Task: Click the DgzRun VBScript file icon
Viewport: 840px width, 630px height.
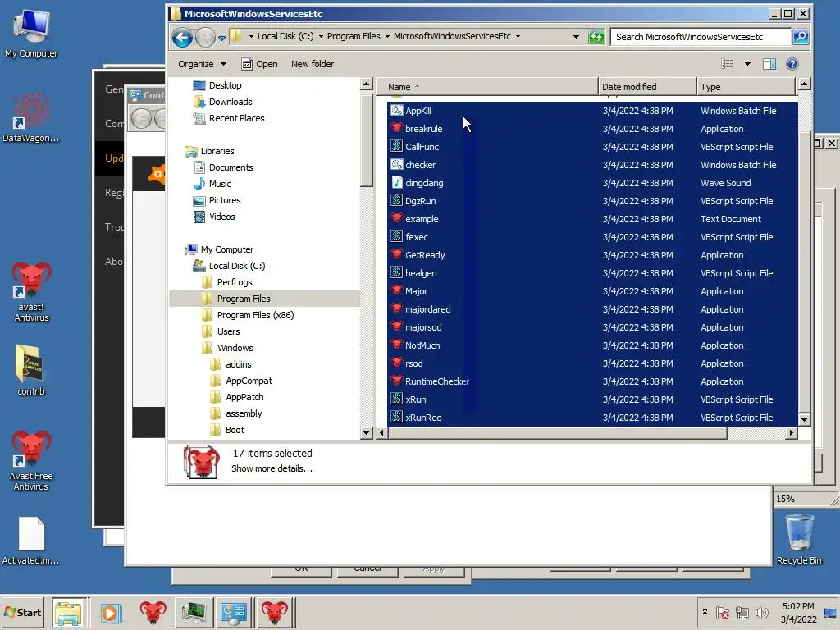Action: pos(396,201)
